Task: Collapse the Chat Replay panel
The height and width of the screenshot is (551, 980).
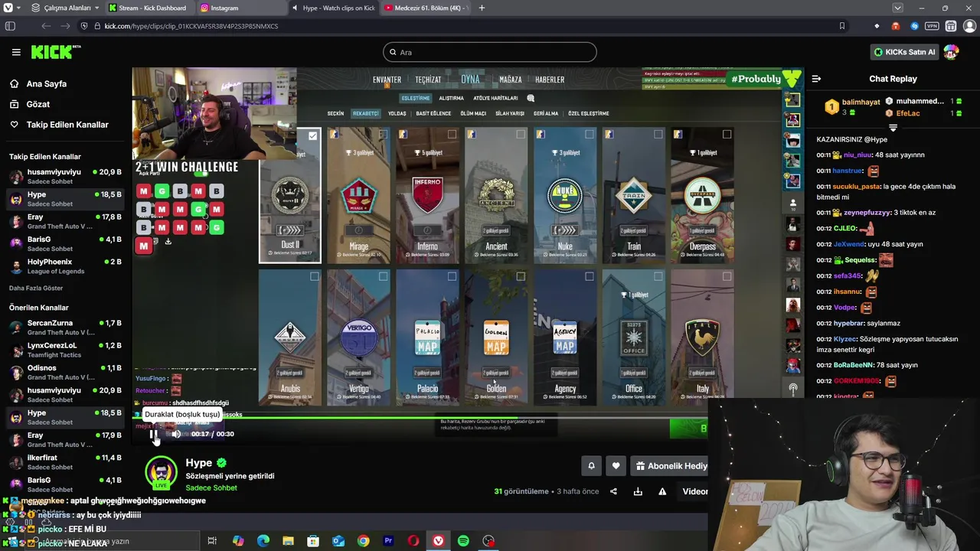Action: tap(816, 79)
